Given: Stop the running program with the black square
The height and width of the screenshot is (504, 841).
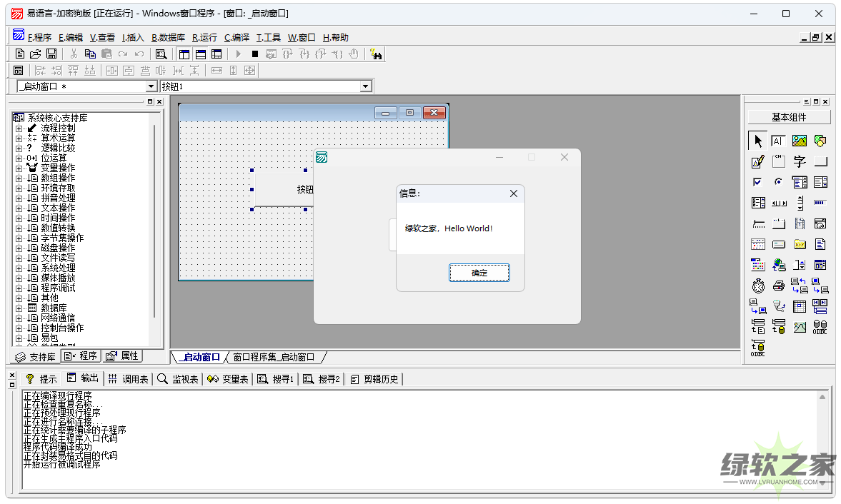Looking at the screenshot, I should pos(255,54).
